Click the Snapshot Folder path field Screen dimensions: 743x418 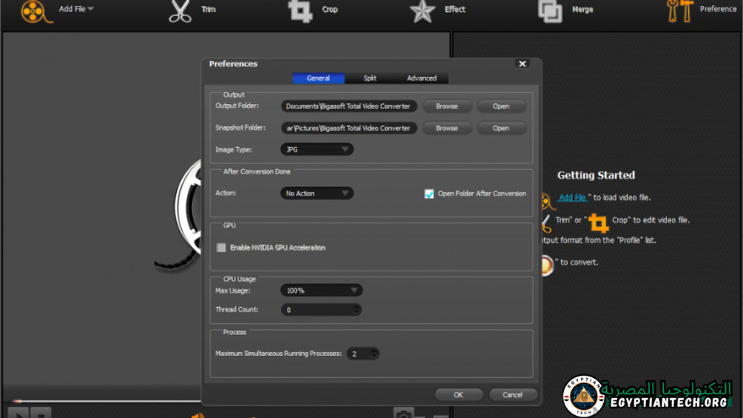tap(349, 128)
